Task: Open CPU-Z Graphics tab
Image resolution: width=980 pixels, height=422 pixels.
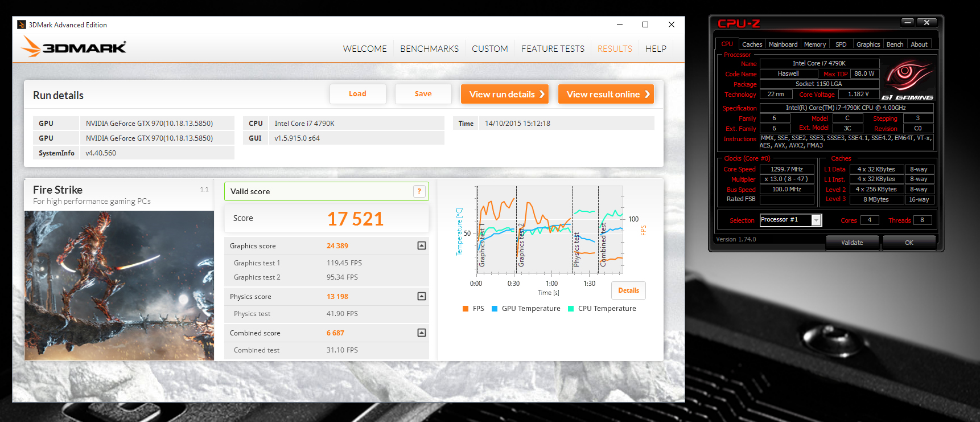Action: [868, 44]
